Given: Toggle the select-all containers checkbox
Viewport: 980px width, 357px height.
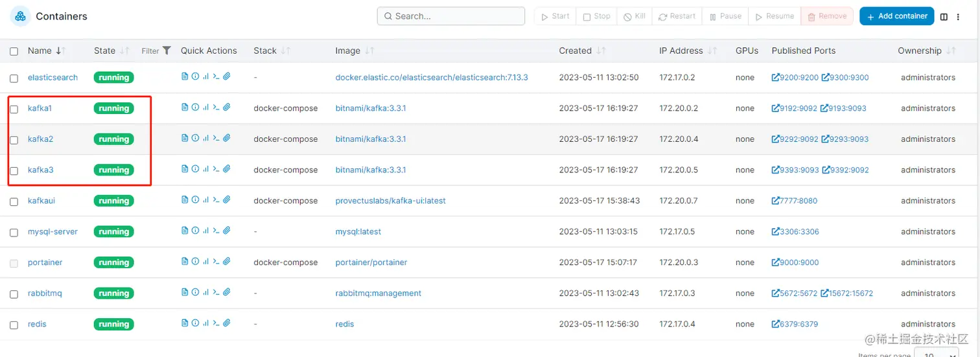Looking at the screenshot, I should [x=14, y=51].
